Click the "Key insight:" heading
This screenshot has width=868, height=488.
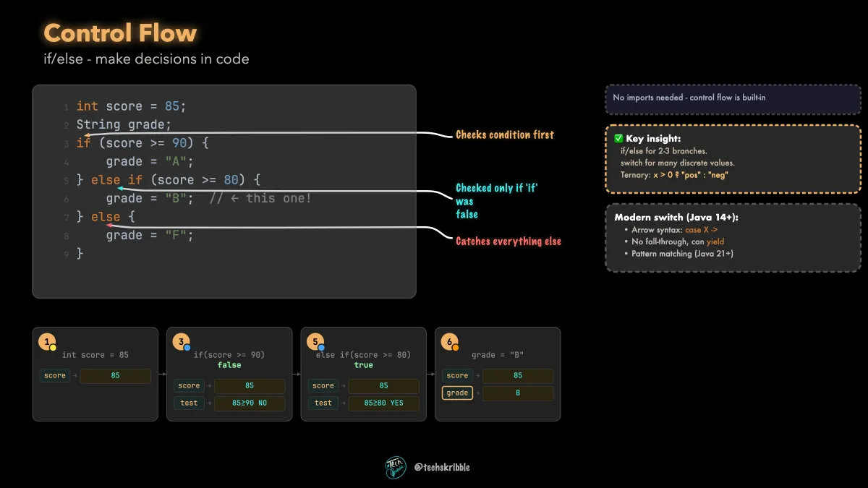(x=653, y=138)
